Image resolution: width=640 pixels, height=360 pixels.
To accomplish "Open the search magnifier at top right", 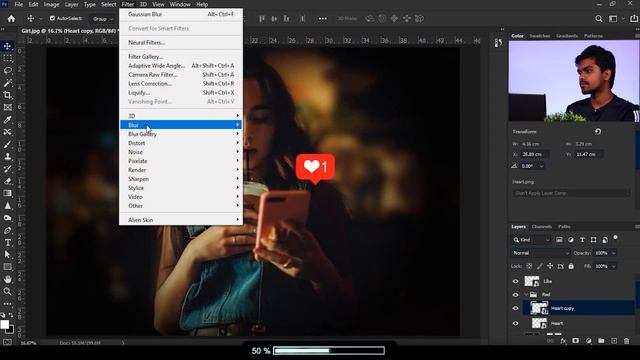I will 598,19.
